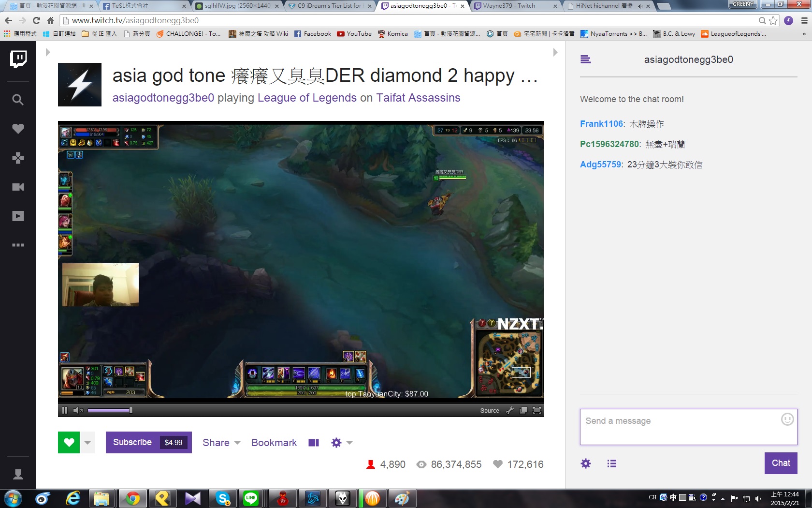This screenshot has height=508, width=812.
Task: Toggle theater mode icon below the video
Action: (314, 443)
